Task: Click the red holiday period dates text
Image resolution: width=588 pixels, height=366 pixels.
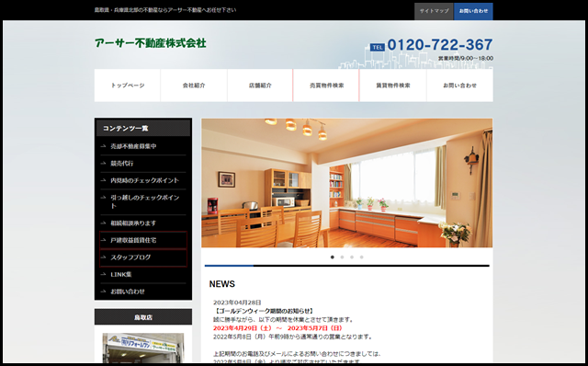Action: (x=278, y=328)
